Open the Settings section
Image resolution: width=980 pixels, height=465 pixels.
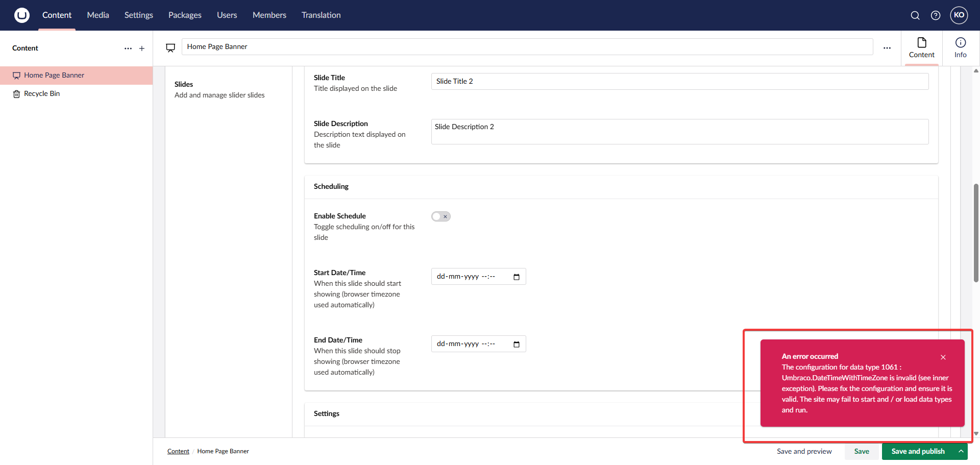(139, 15)
